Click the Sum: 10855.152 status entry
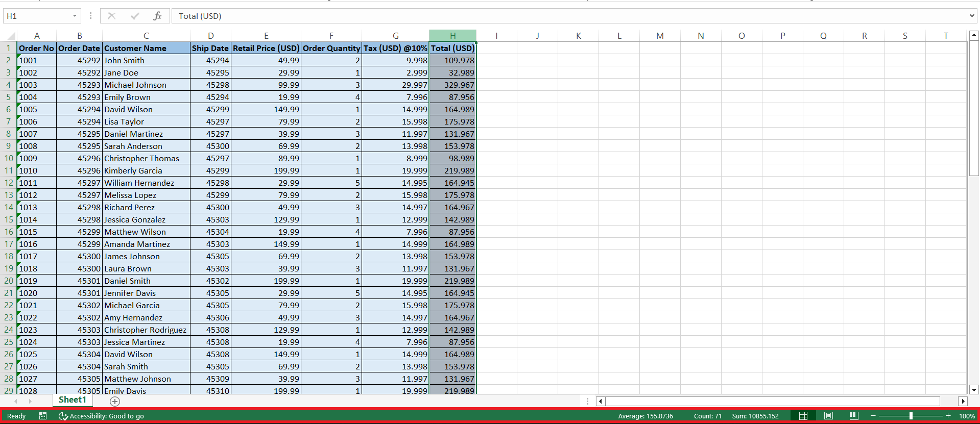Screen dimensions: 980x424 point(755,416)
